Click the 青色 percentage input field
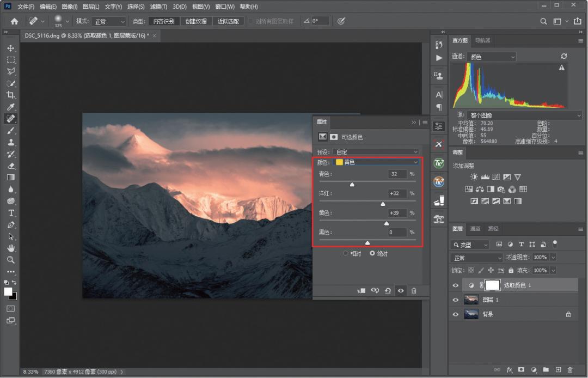 click(397, 174)
